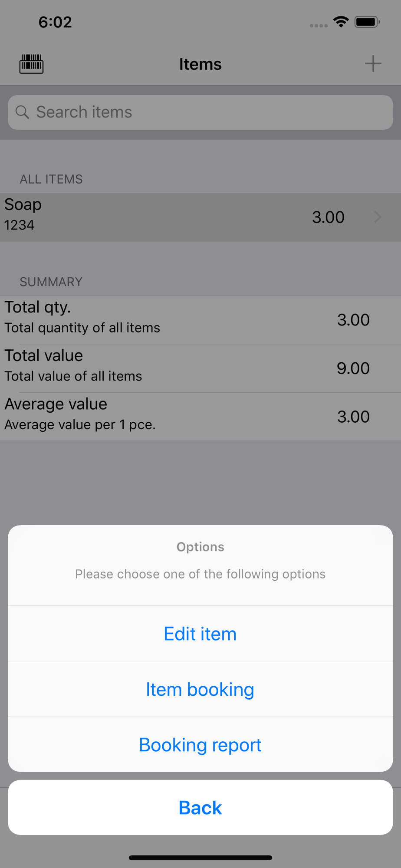Tap the Soap quantity 3.00 value
Viewport: 401px width, 868px height.
pos(329,217)
